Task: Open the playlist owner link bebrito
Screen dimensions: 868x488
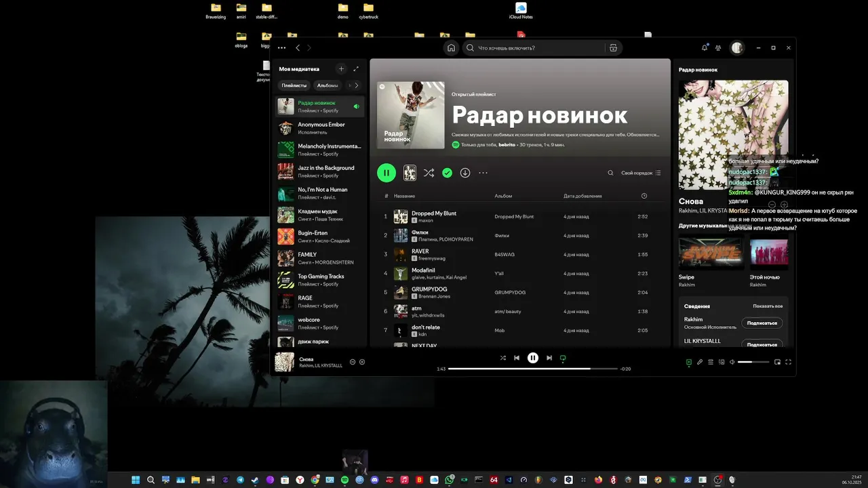Action: (507, 144)
